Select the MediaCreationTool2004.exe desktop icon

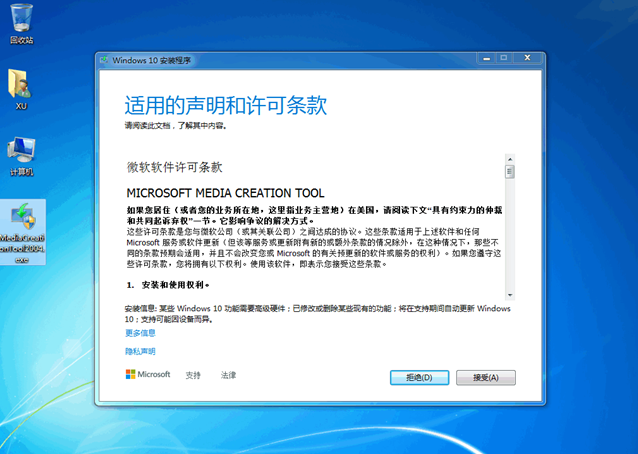point(22,232)
